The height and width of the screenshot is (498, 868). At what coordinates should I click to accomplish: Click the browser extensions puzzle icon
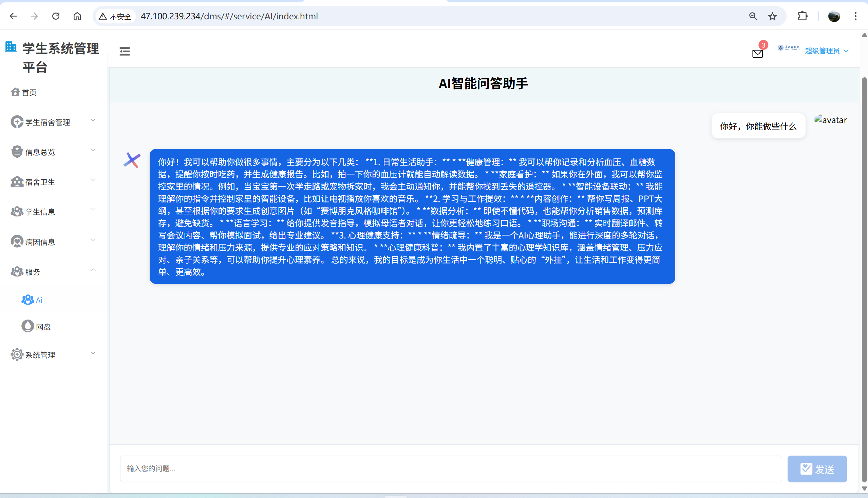click(802, 16)
